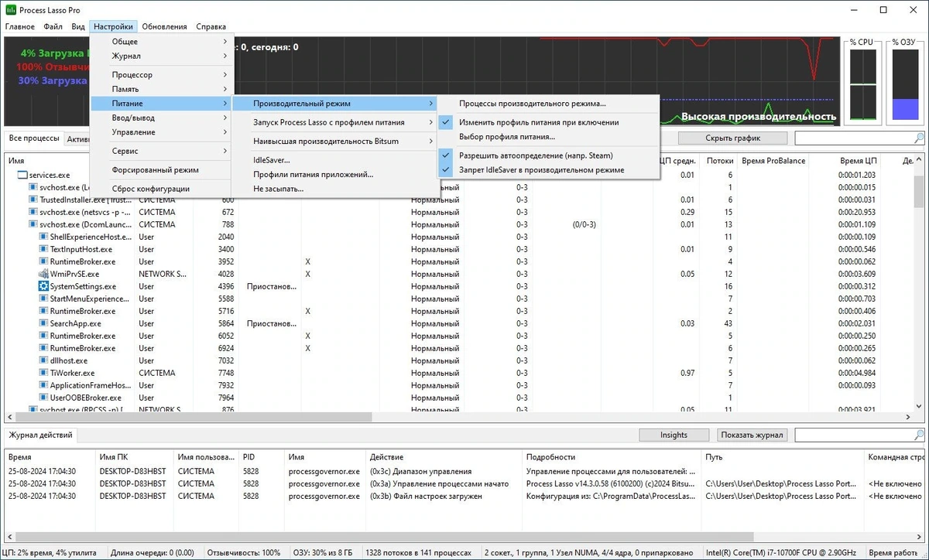Open IdleSaver... menu entry

(x=334, y=160)
